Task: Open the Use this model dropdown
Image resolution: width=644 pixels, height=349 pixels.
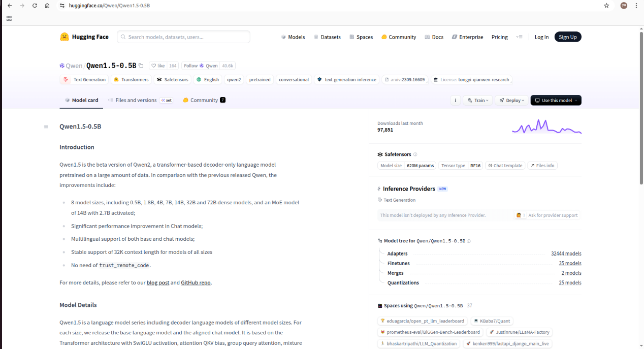Action: (x=556, y=101)
